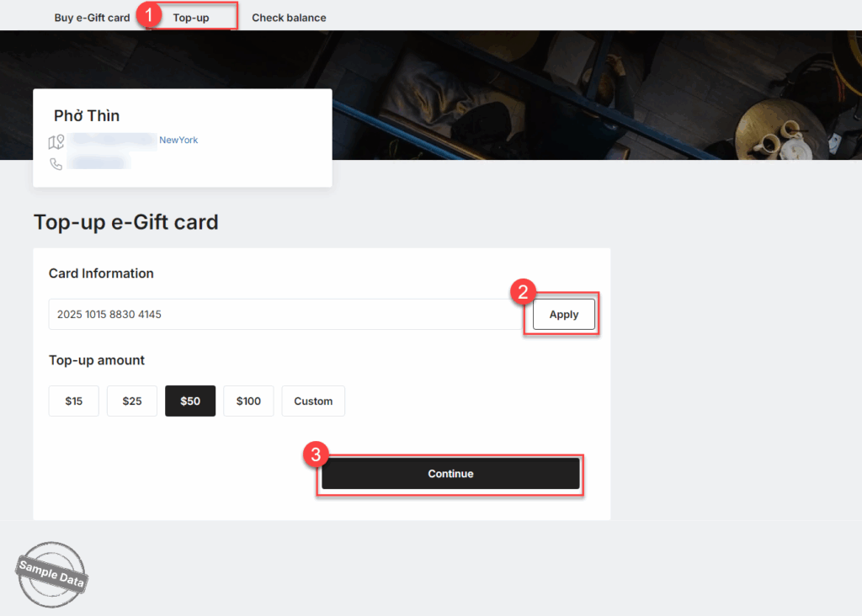Image resolution: width=862 pixels, height=616 pixels.
Task: Choose the Custom amount option
Action: [313, 401]
